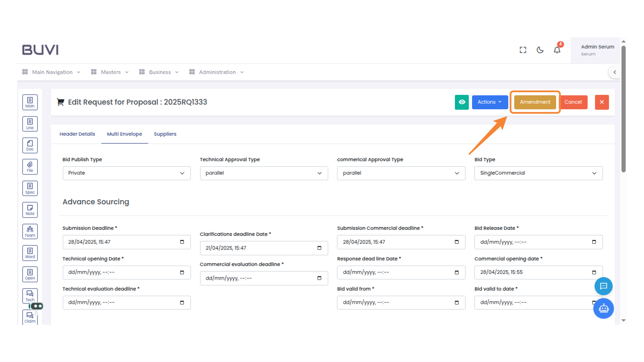Expand the Bid Type dropdown

tap(538, 173)
